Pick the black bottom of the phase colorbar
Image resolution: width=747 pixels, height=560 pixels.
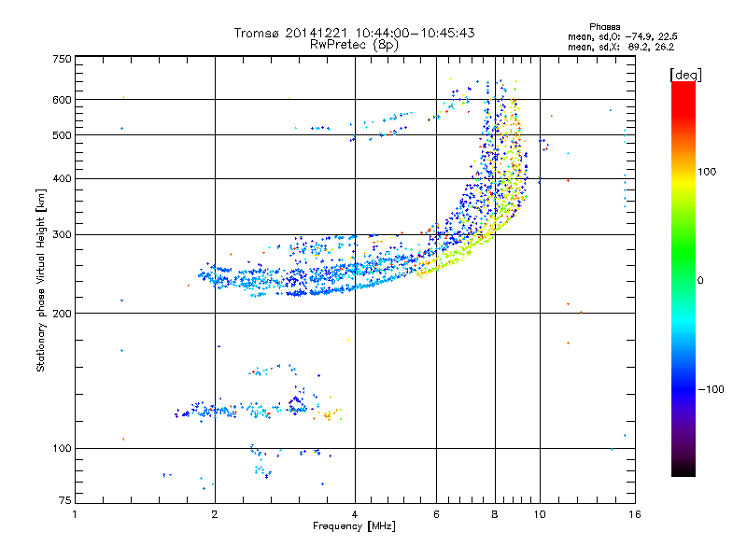click(684, 469)
